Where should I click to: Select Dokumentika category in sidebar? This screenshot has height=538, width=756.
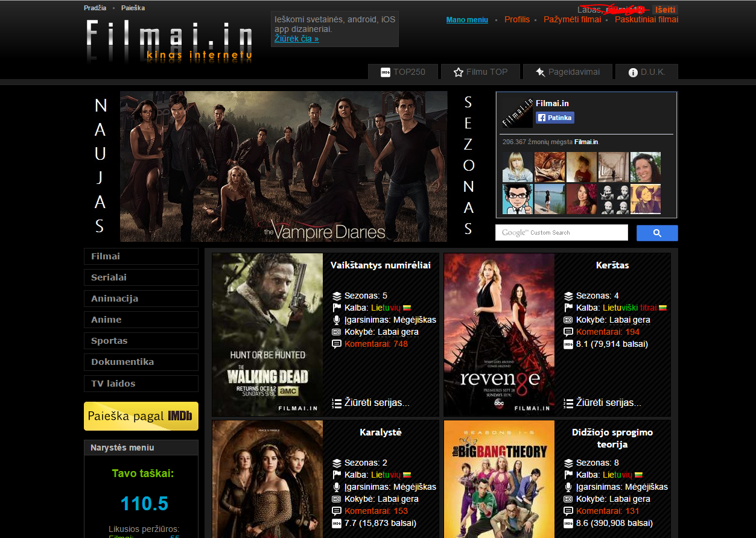141,362
